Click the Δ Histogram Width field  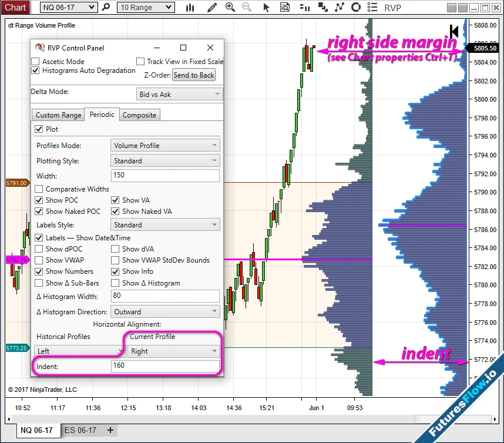(165, 296)
